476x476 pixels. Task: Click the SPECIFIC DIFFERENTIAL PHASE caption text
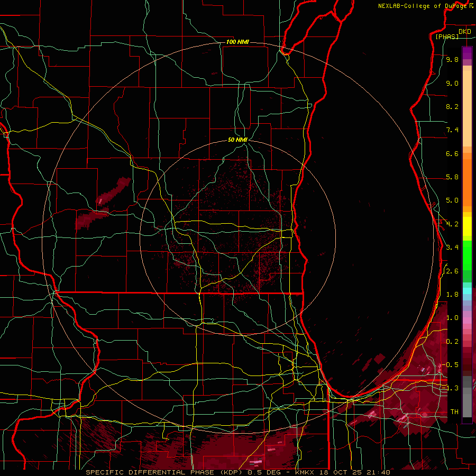click(x=151, y=472)
